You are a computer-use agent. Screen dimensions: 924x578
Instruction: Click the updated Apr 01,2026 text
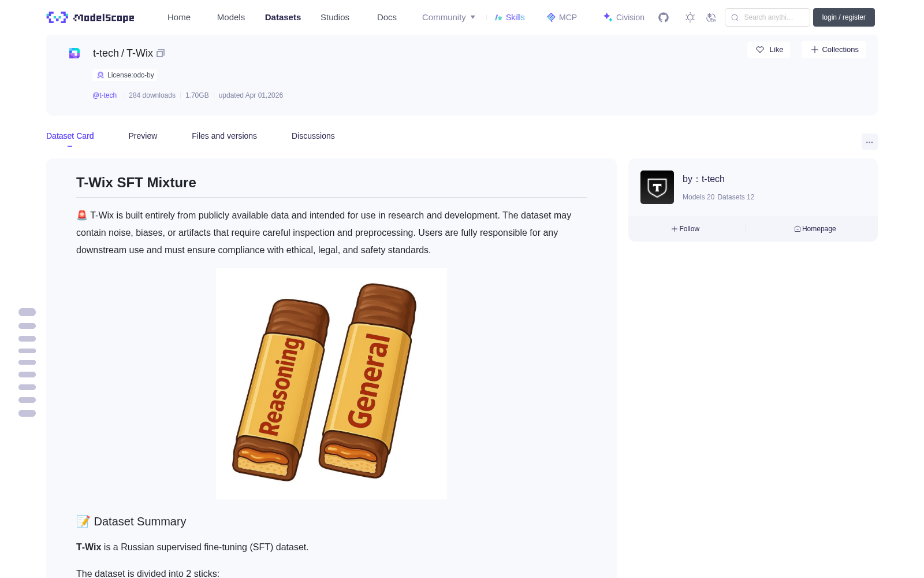tap(251, 95)
